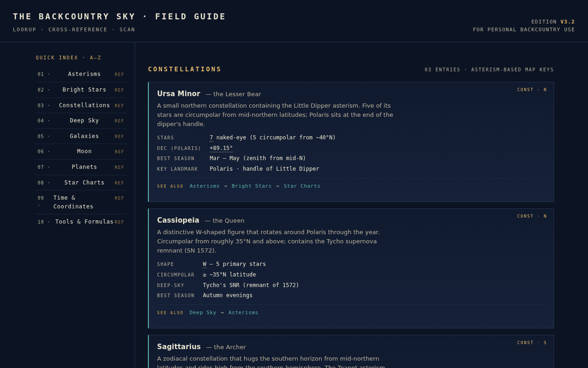Click the underlined W in Cassiopeia shape

tap(204, 264)
